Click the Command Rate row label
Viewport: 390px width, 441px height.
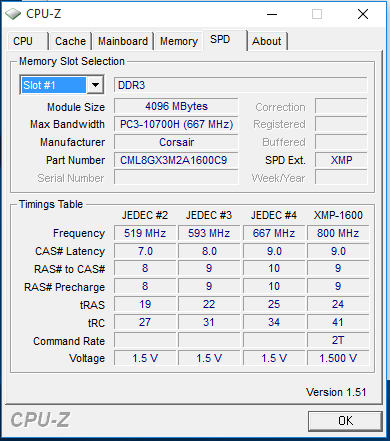click(69, 341)
